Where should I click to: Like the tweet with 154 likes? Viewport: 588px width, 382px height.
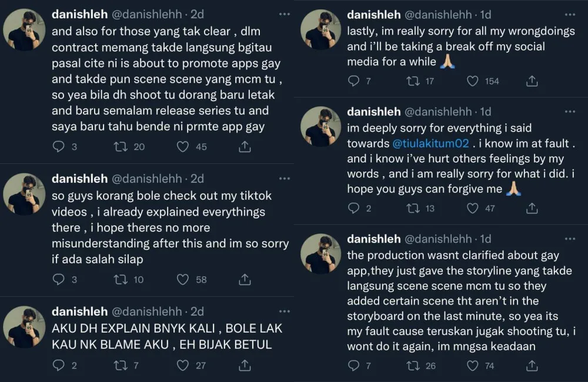472,81
